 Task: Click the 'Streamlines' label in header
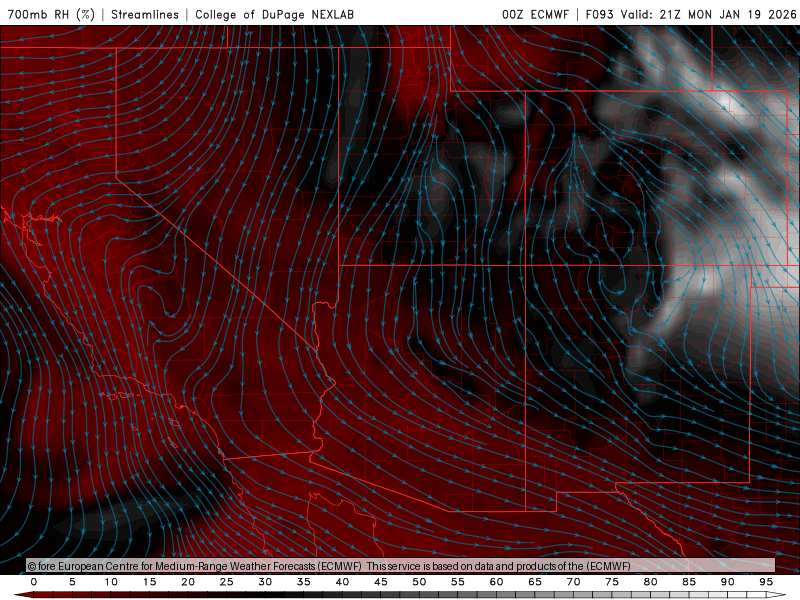(145, 14)
